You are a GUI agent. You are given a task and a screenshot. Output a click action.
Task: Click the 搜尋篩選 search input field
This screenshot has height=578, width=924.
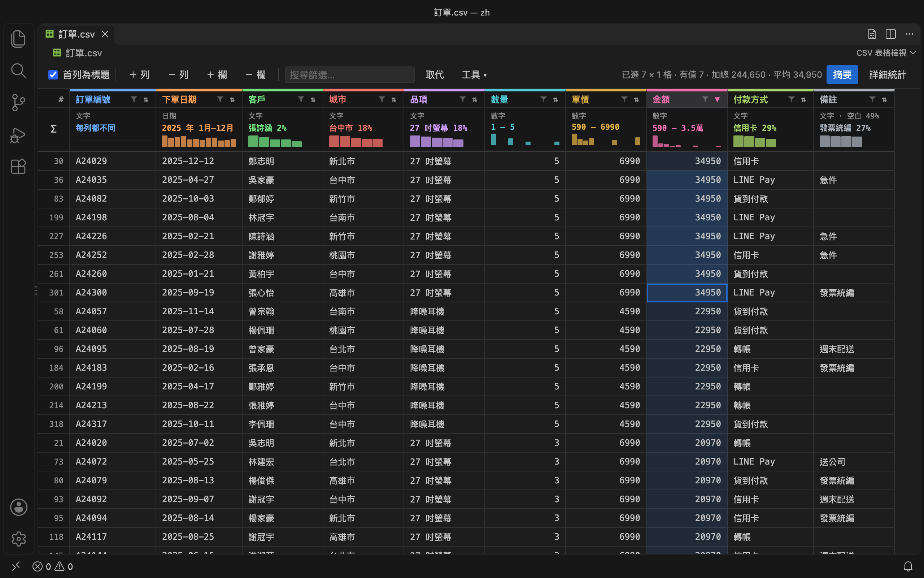pyautogui.click(x=349, y=74)
